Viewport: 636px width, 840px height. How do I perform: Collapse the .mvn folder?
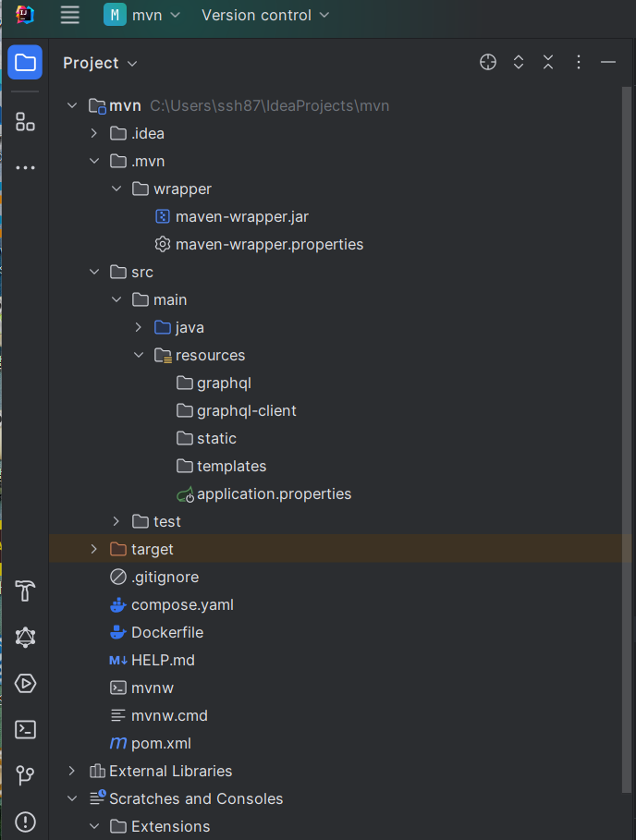point(94,161)
